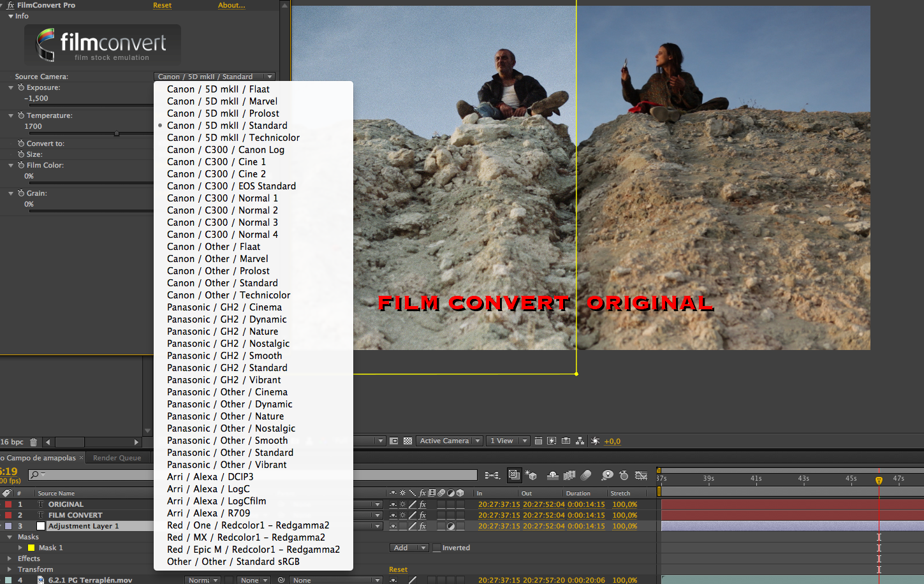
Task: Enable Draft 3D in timeline
Action: [x=531, y=475]
